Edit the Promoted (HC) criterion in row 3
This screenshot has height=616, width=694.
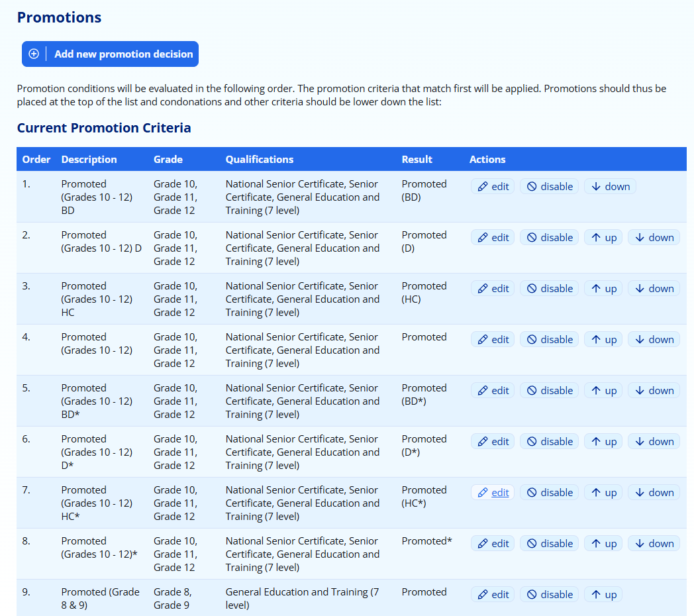(493, 289)
